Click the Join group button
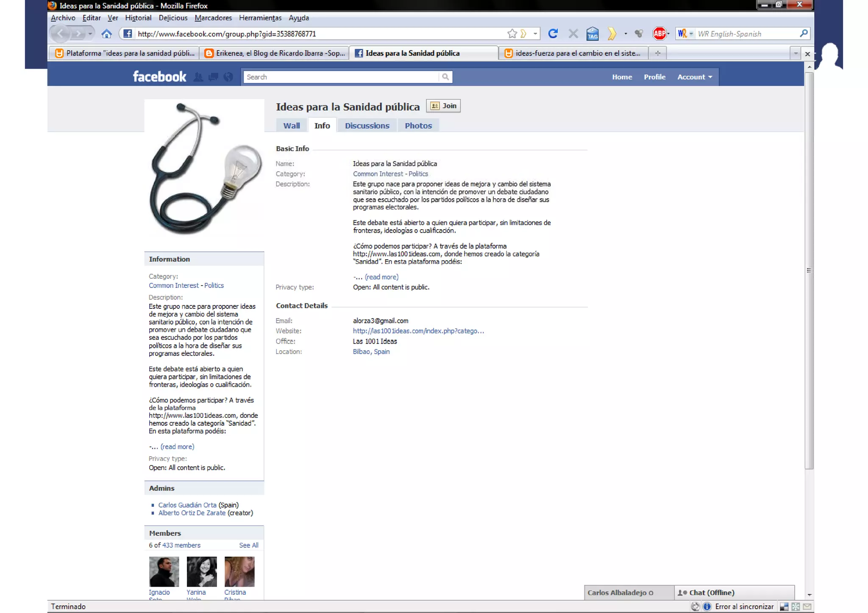Viewport: 868px width, 613px height. (443, 106)
